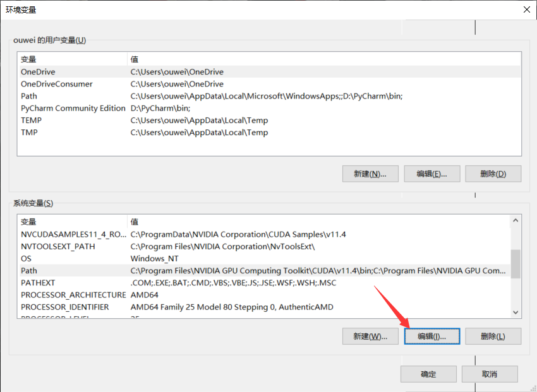Confirm changes with the 确定 button
Image resolution: width=537 pixels, height=392 pixels.
tap(428, 374)
